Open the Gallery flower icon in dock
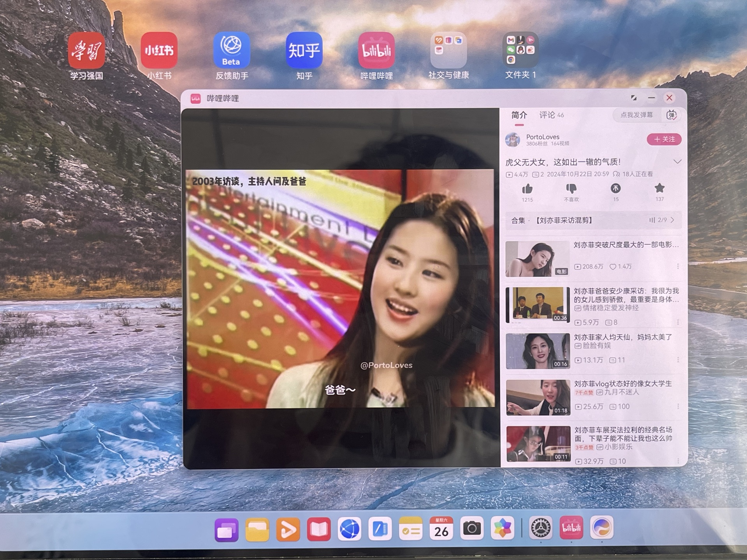747x560 pixels. tap(503, 528)
